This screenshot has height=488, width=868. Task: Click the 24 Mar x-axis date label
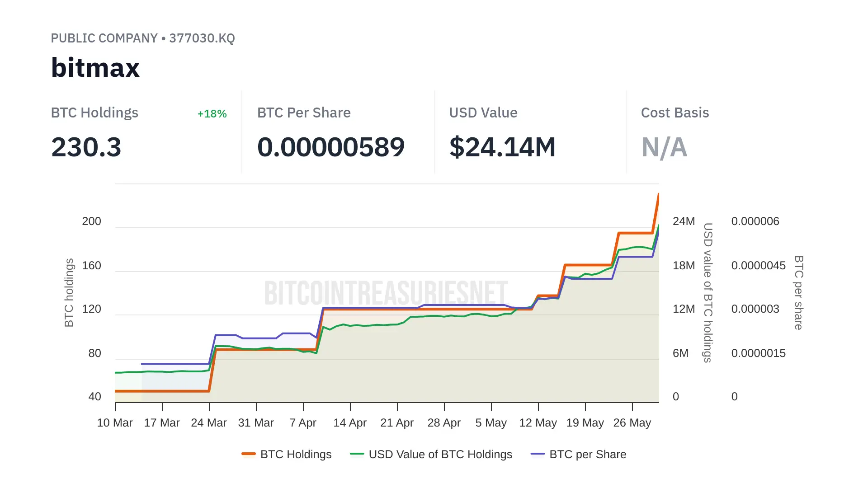209,423
